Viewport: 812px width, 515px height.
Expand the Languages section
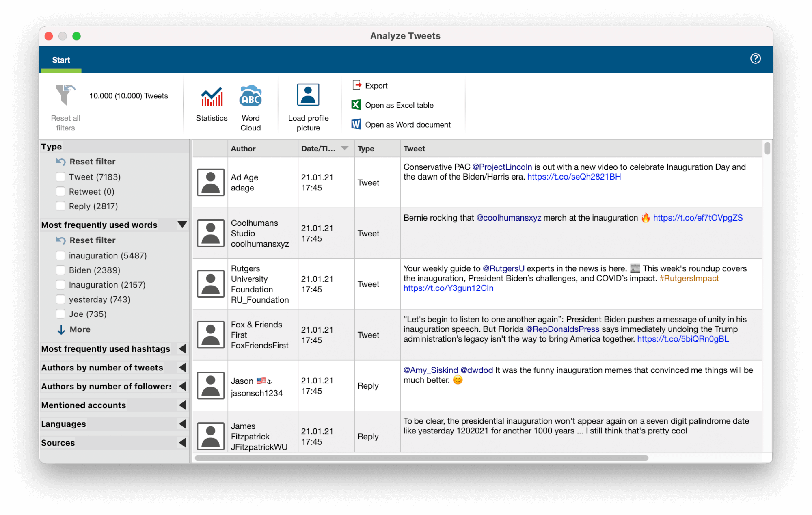(183, 424)
